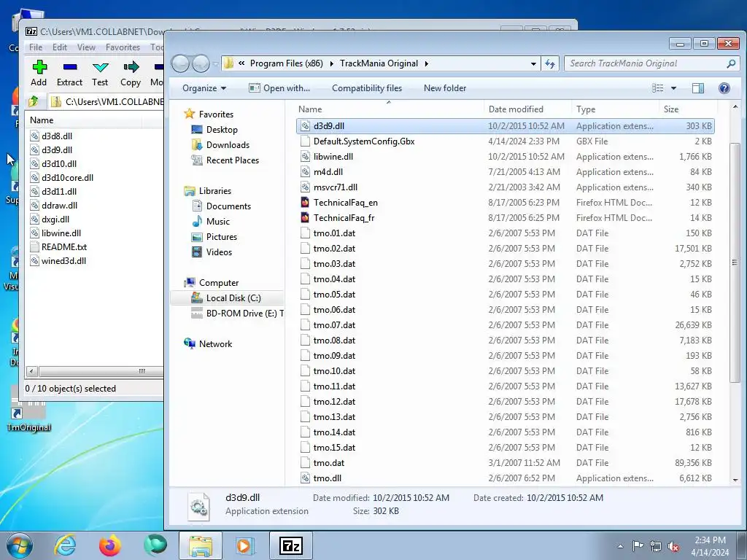The height and width of the screenshot is (560, 747).
Task: Expand the address bar history dropdown
Action: click(533, 64)
